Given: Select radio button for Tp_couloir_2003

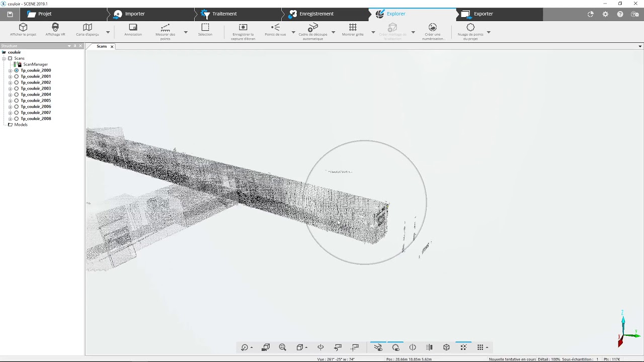Looking at the screenshot, I should (x=17, y=88).
